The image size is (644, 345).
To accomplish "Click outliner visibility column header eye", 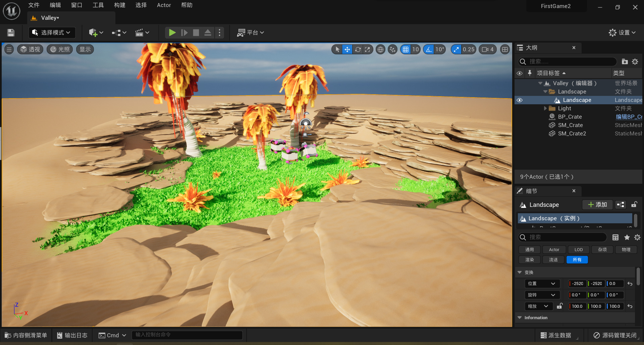I will point(520,73).
